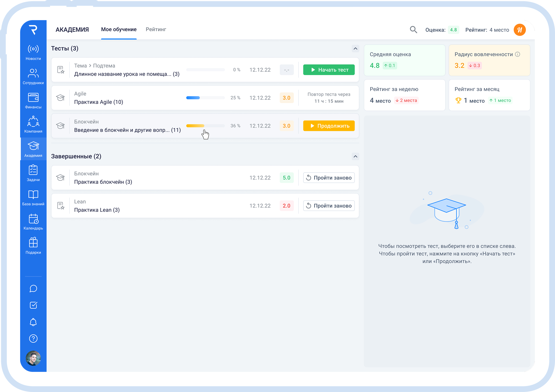
Task: Click Пройти заново for Практика Lean
Action: pyautogui.click(x=329, y=206)
